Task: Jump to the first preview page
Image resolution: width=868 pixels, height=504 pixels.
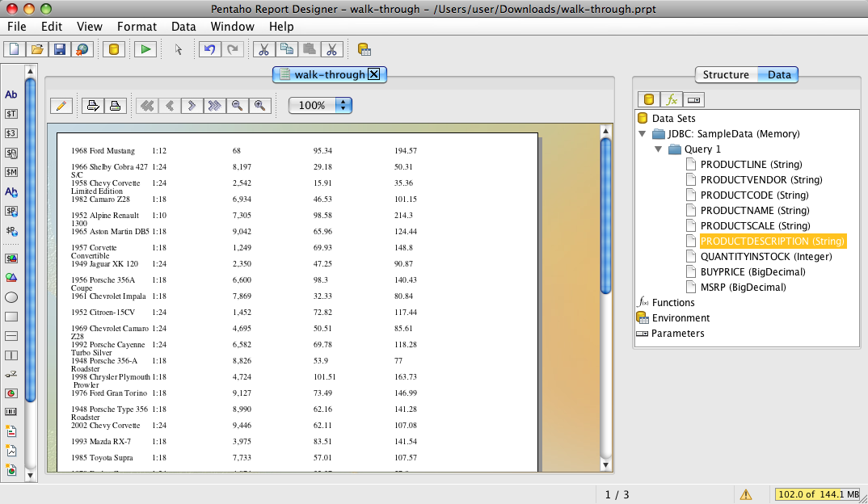Action: [x=147, y=106]
